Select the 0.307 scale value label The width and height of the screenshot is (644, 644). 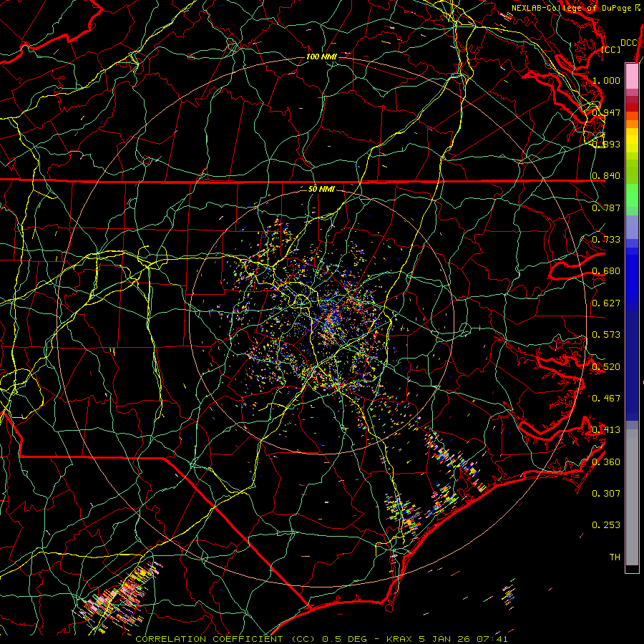click(x=606, y=493)
